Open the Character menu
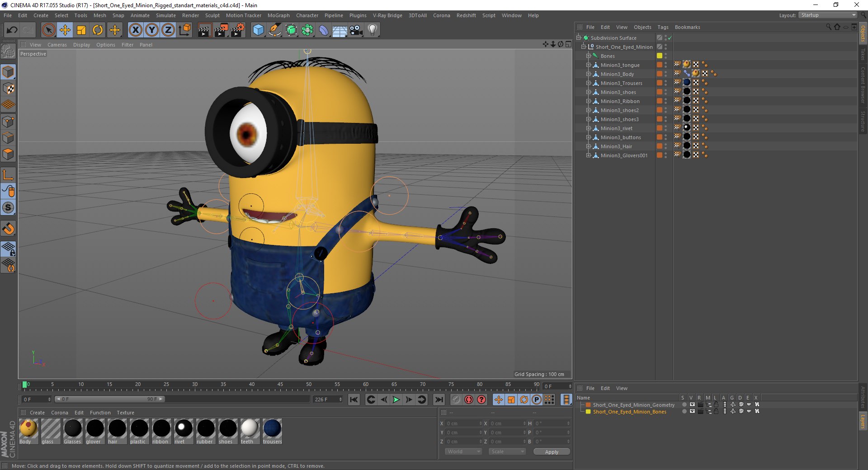This screenshot has width=868, height=470. click(307, 15)
